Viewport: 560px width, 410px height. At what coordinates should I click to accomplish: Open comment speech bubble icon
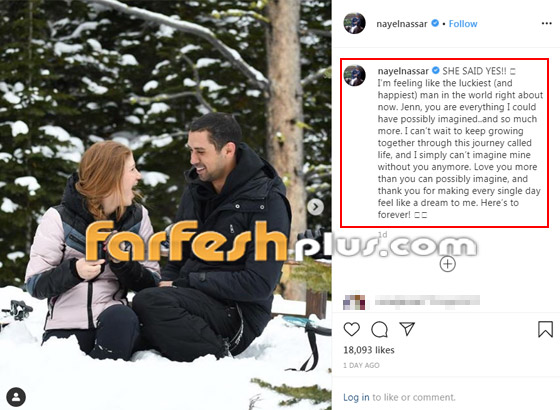(x=379, y=329)
